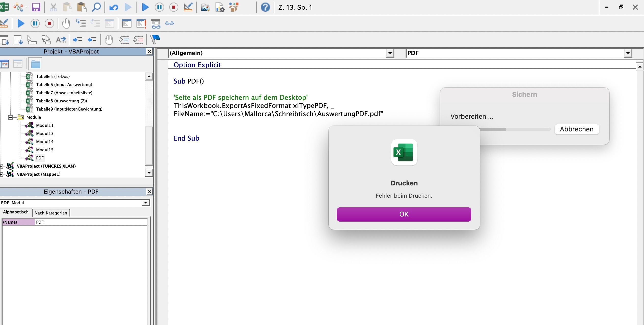Open the PDF procedure dropdown

628,53
